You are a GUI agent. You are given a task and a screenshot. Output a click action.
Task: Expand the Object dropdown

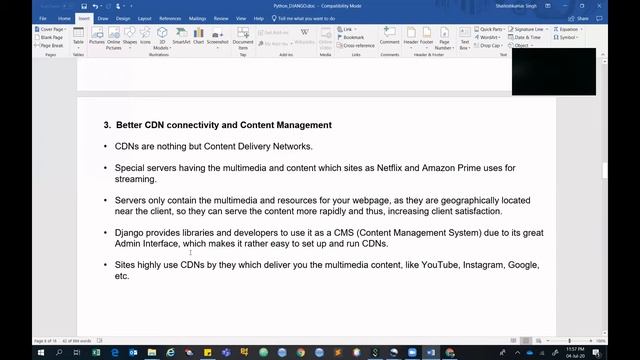tap(532, 45)
